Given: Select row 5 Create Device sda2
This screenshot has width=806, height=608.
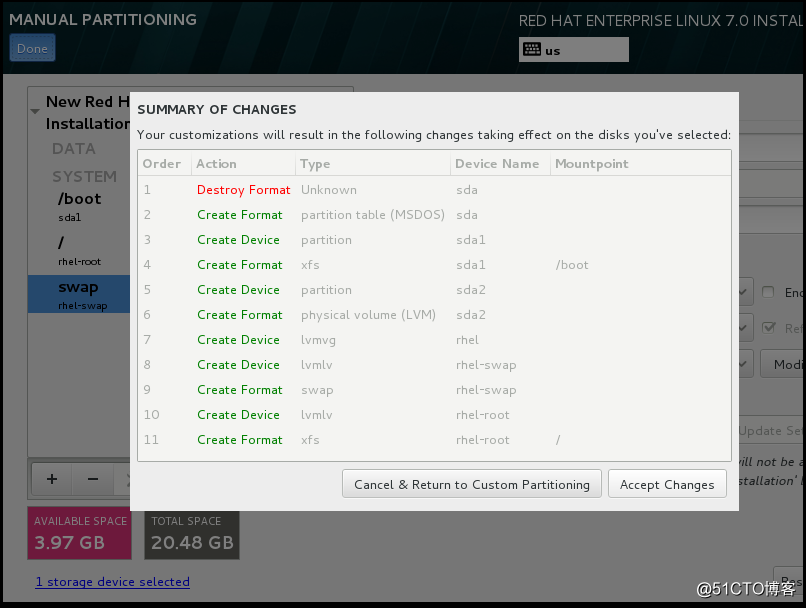Looking at the screenshot, I should pos(434,290).
